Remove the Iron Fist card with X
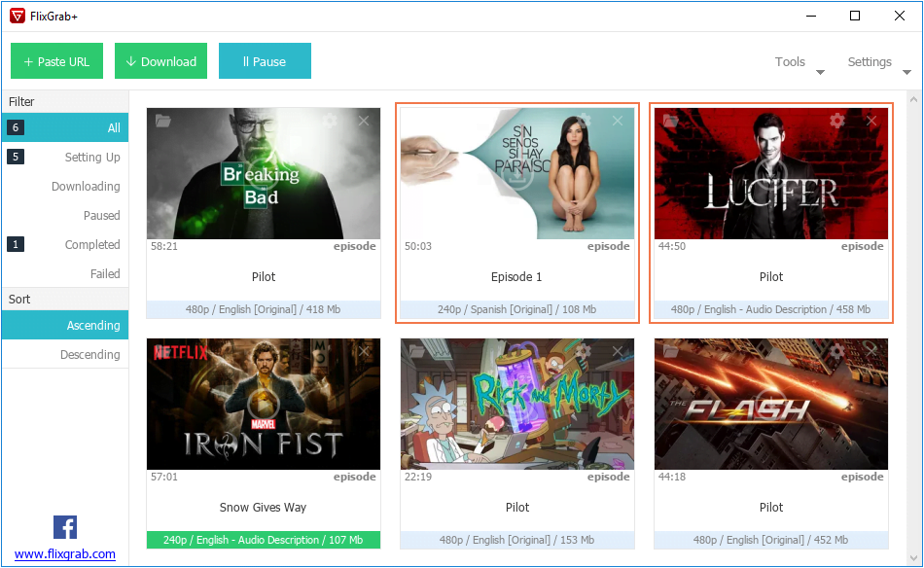The image size is (924, 568). 364,351
